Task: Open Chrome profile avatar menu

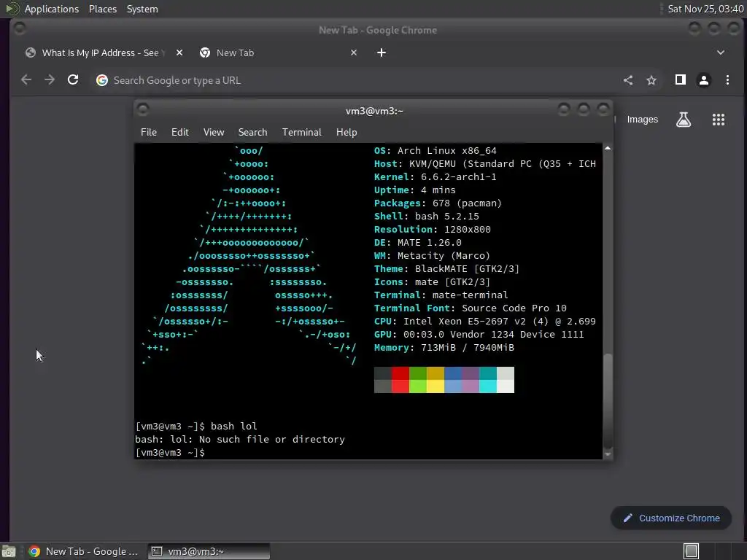Action: (x=704, y=80)
